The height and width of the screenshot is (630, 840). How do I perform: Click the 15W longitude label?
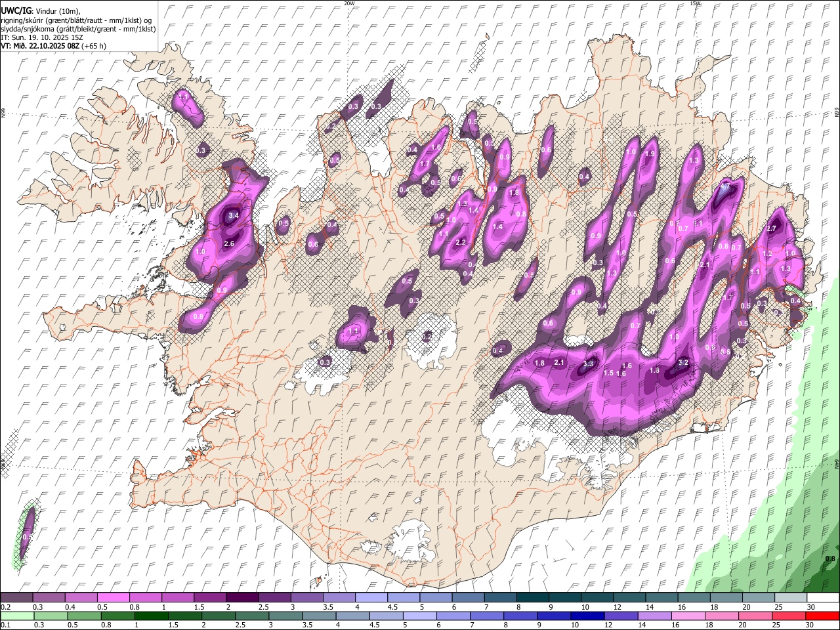coord(695,3)
